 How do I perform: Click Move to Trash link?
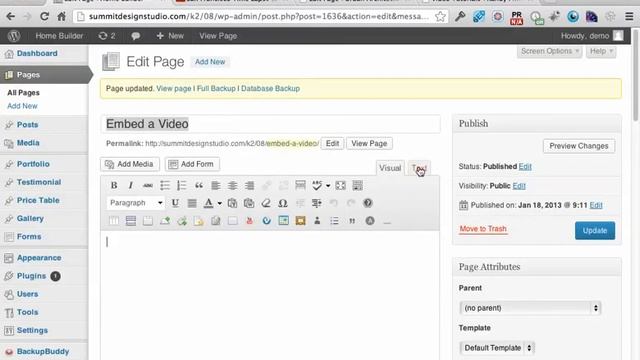coord(483,229)
